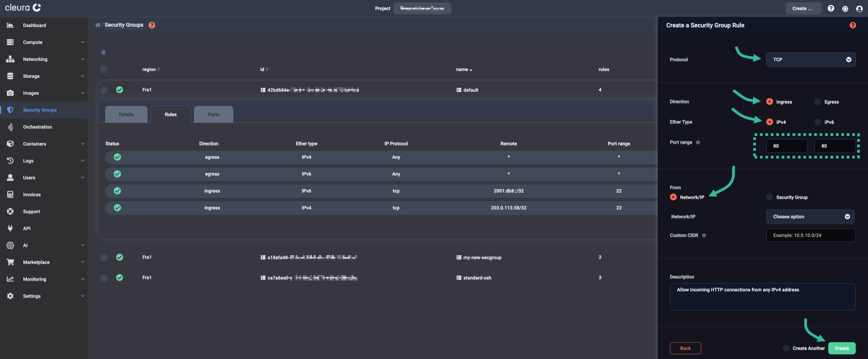Switch to the Rules tab

170,114
